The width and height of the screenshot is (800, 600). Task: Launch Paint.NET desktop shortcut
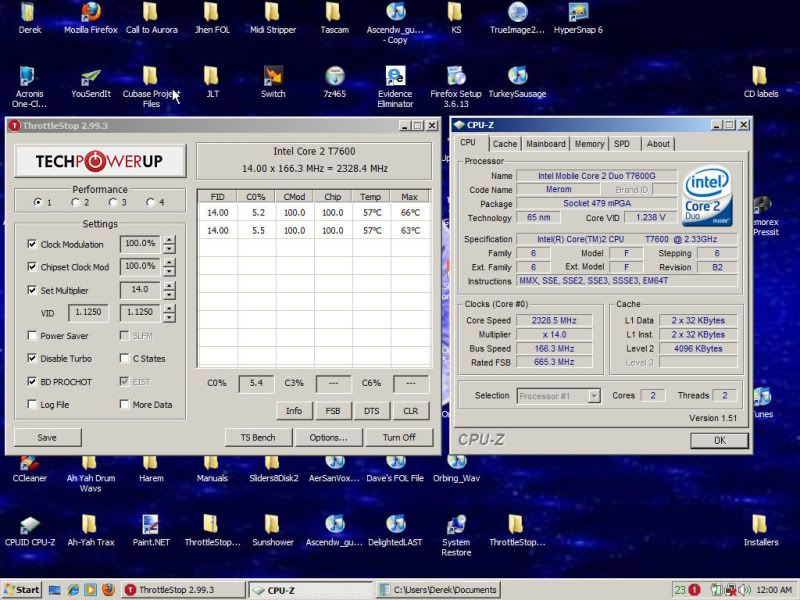151,531
